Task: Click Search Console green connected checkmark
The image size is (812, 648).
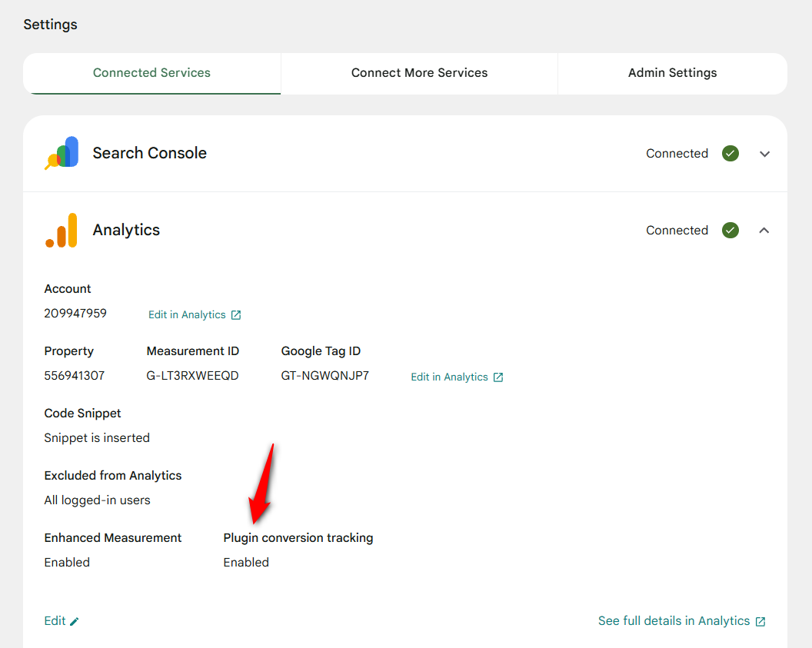Action: pyautogui.click(x=730, y=154)
